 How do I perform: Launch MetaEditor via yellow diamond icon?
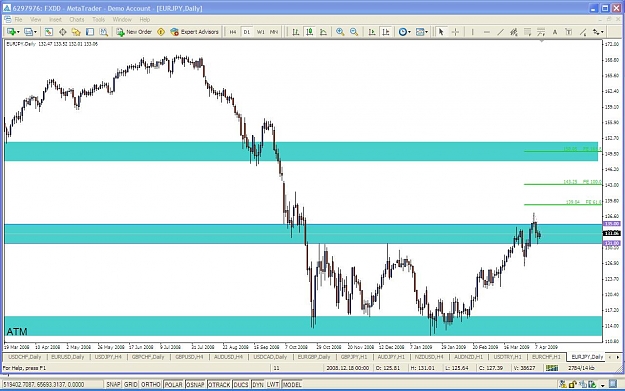[x=161, y=32]
